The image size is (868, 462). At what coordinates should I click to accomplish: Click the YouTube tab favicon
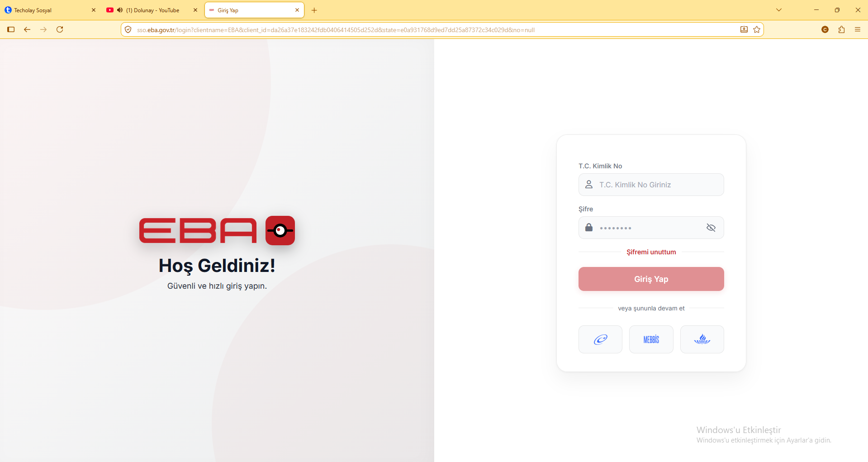coord(110,10)
